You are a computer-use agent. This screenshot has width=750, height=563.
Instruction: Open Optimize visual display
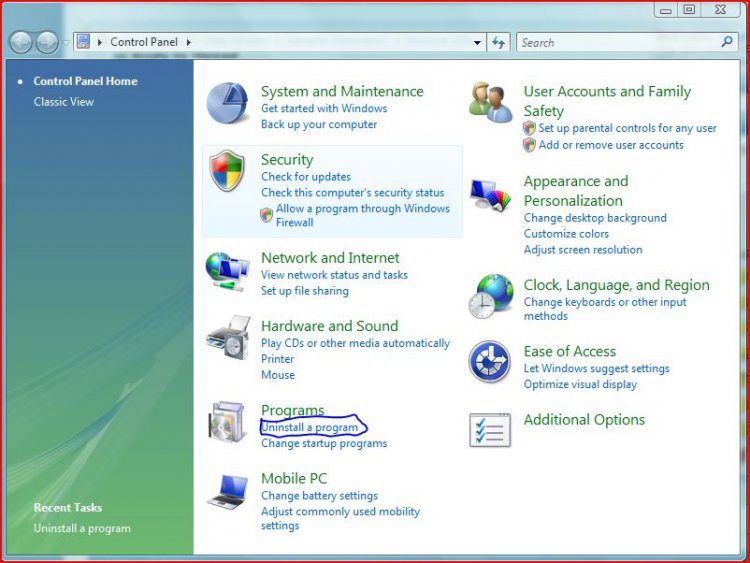click(x=580, y=385)
